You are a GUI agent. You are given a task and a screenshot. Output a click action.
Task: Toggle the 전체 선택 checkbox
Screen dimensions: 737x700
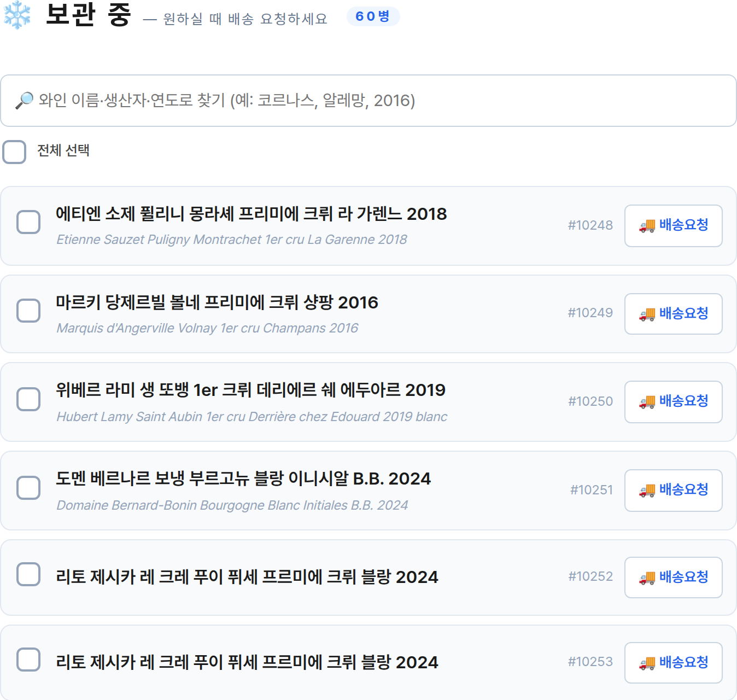(x=14, y=151)
